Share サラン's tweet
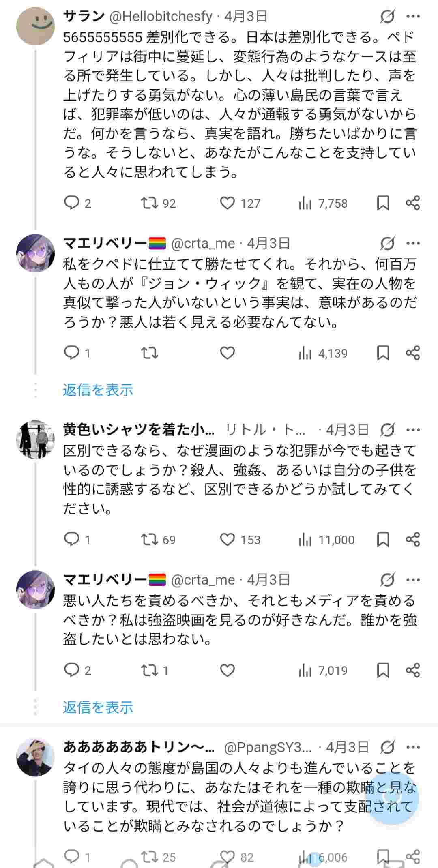 click(413, 203)
